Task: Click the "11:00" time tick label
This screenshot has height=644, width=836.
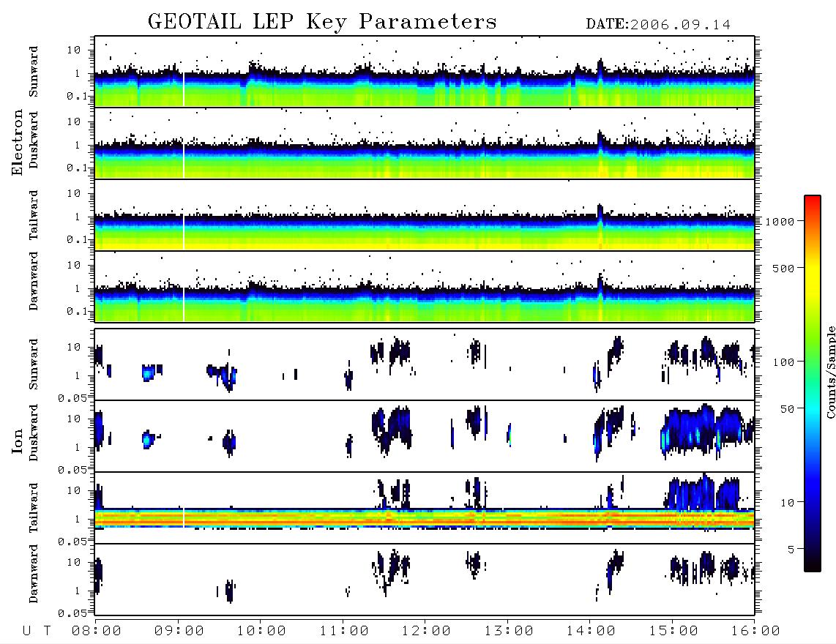Action: (344, 632)
